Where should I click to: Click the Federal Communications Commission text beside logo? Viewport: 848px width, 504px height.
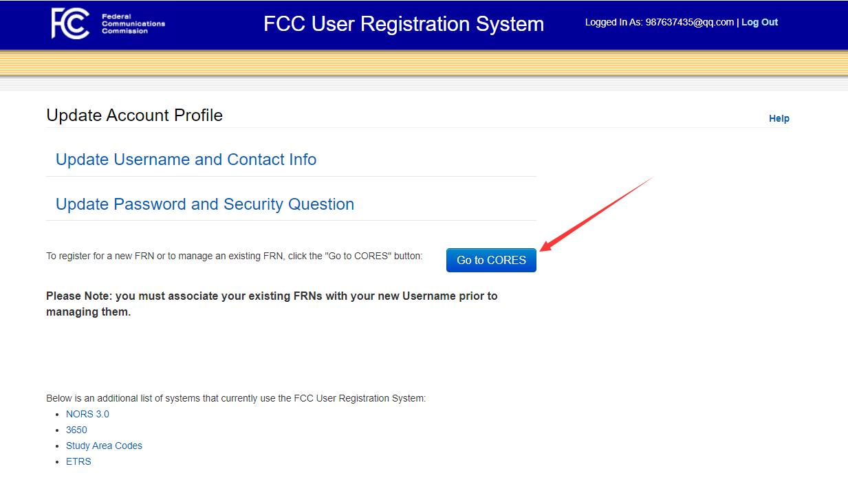[133, 23]
